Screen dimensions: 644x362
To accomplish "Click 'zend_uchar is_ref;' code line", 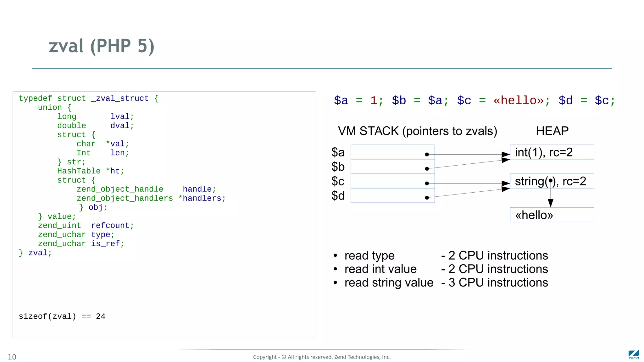I will click(81, 244).
